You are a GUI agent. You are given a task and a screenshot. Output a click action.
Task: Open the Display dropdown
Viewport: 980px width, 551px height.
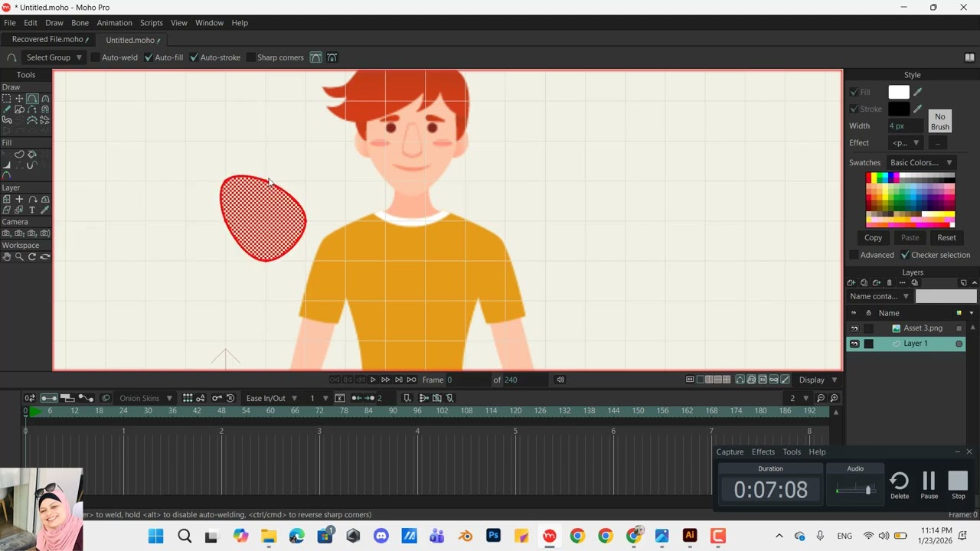pos(818,380)
